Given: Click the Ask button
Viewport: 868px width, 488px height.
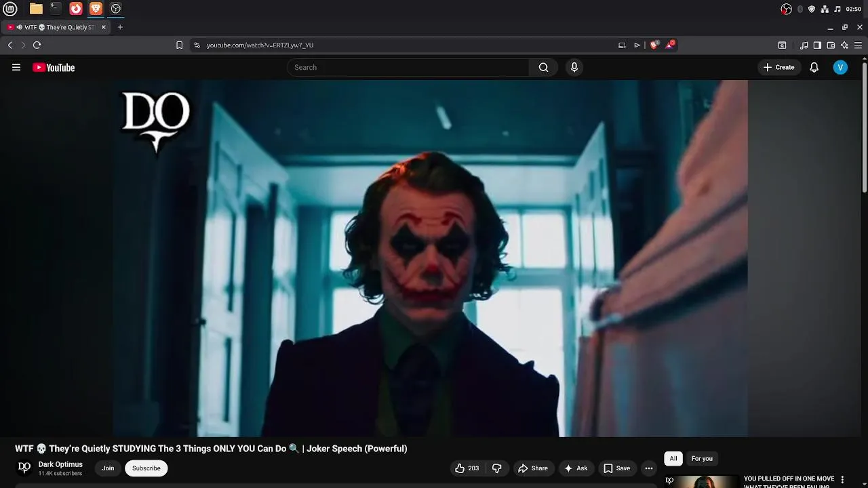Looking at the screenshot, I should click(x=576, y=468).
